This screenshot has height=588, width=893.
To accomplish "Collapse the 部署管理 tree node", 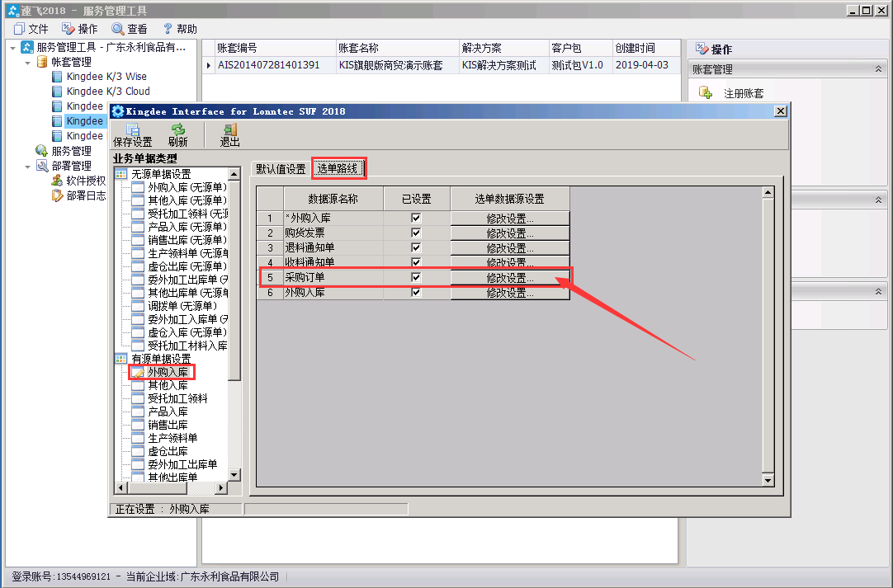I will [27, 167].
